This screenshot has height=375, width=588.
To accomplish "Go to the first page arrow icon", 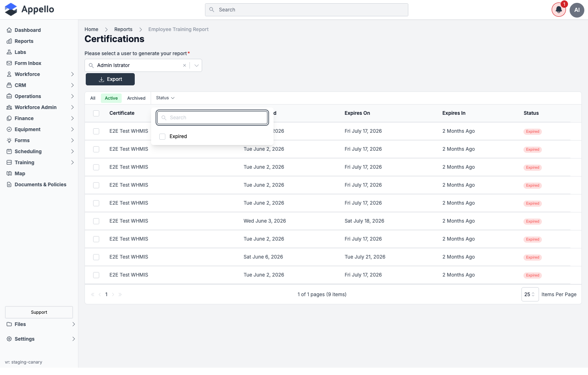I will pyautogui.click(x=93, y=295).
